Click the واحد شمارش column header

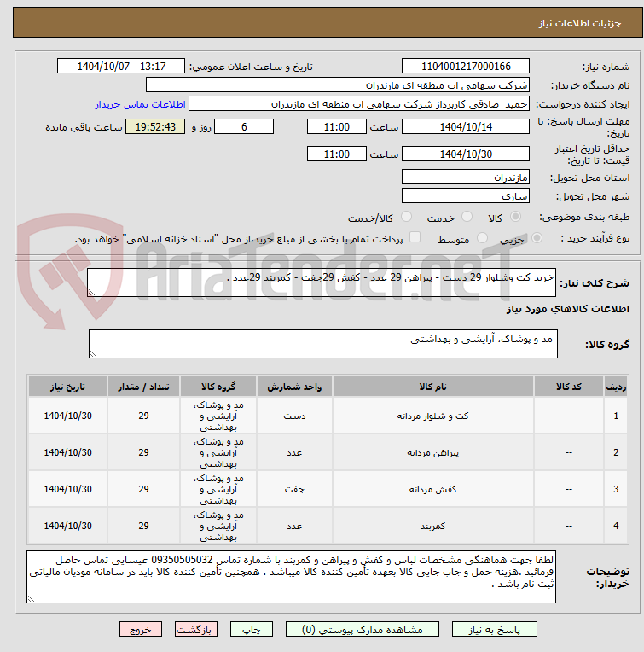tap(294, 387)
